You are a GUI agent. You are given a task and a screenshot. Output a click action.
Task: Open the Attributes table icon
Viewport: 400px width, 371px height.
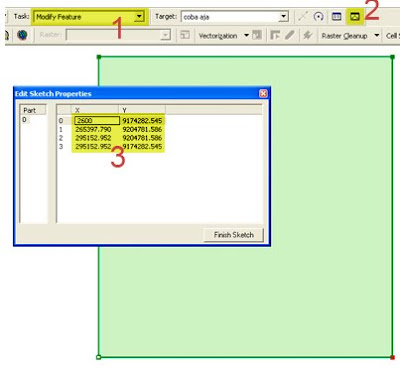pyautogui.click(x=337, y=16)
